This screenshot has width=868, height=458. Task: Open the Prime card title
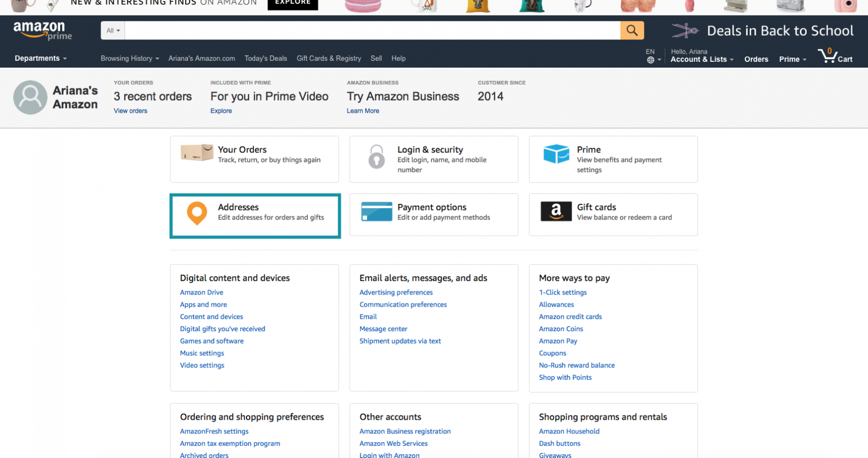[x=589, y=150]
